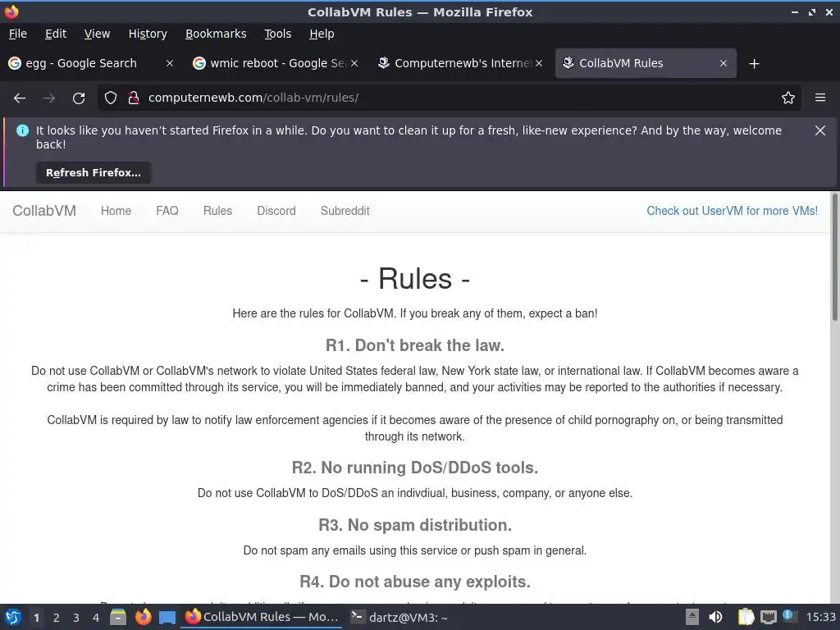This screenshot has height=630, width=840.
Task: Open a new tab with plus button
Action: [x=755, y=64]
